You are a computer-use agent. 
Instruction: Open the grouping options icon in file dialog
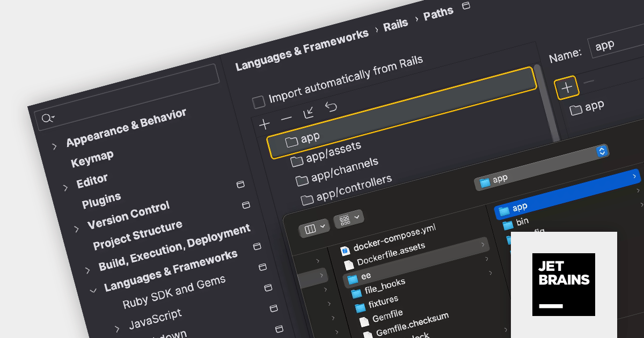[348, 218]
